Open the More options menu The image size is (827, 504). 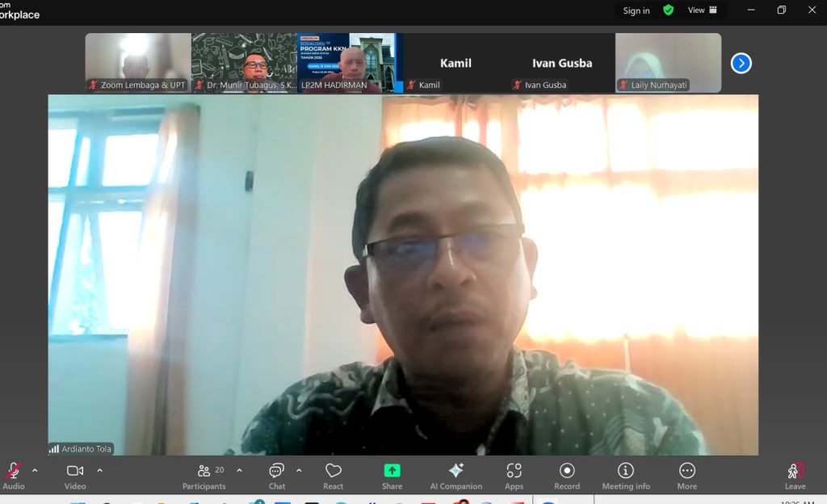pos(687,475)
